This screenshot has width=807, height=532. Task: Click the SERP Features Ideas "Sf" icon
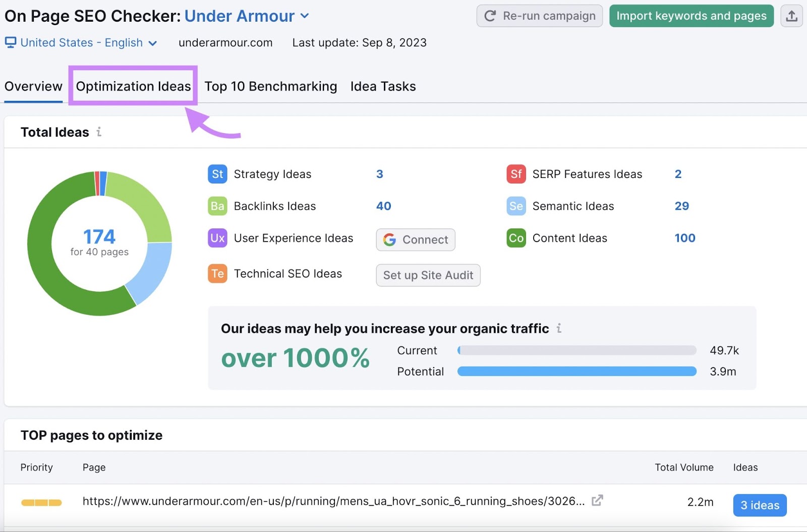[x=515, y=174]
